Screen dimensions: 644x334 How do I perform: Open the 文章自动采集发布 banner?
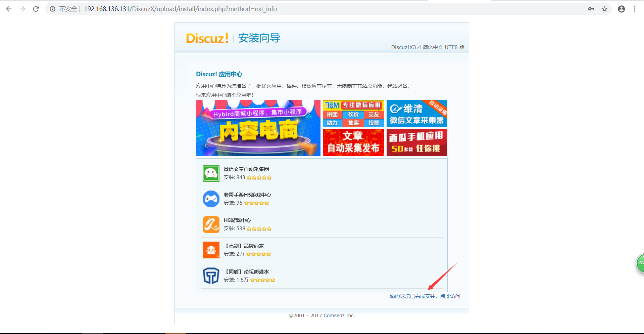tap(353, 142)
